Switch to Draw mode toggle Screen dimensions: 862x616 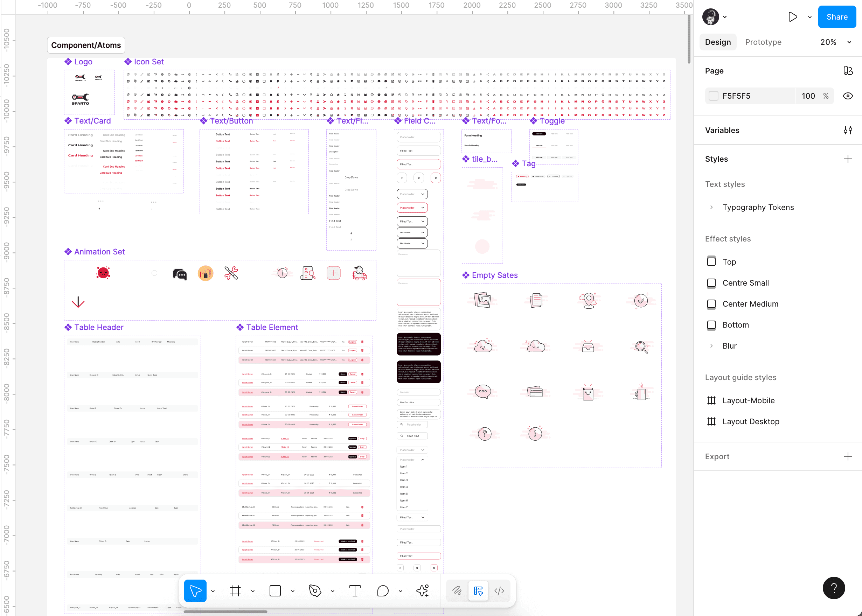[457, 590]
